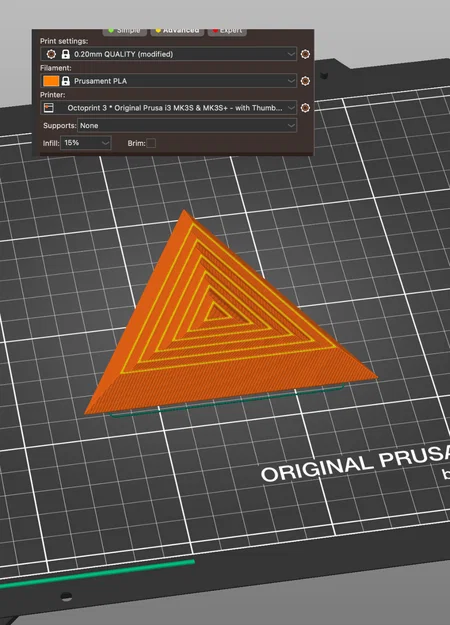Viewport: 450px width, 625px height.
Task: Click the lock icon beside Prusament PLA
Action: 66,81
